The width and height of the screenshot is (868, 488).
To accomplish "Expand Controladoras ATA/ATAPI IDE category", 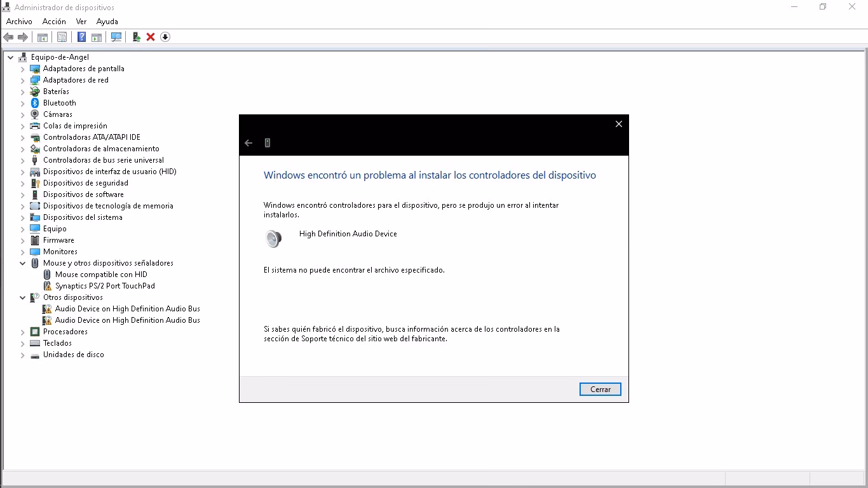I will point(23,137).
